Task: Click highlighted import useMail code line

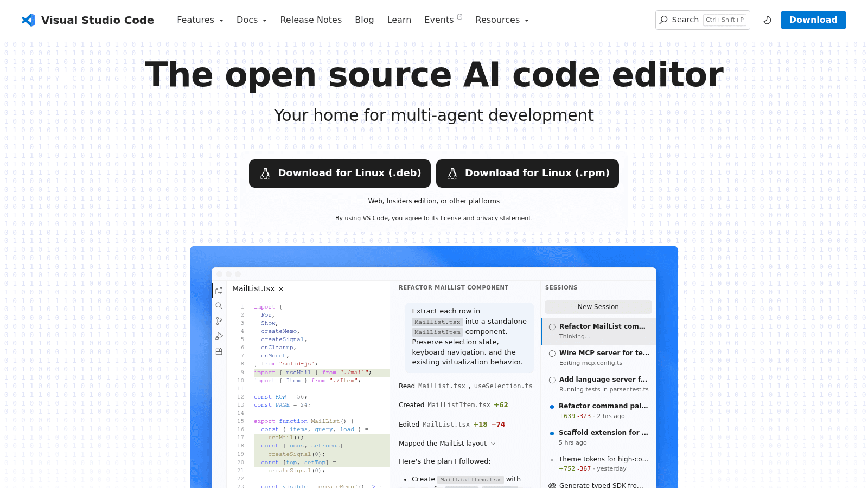Action: [322, 373]
